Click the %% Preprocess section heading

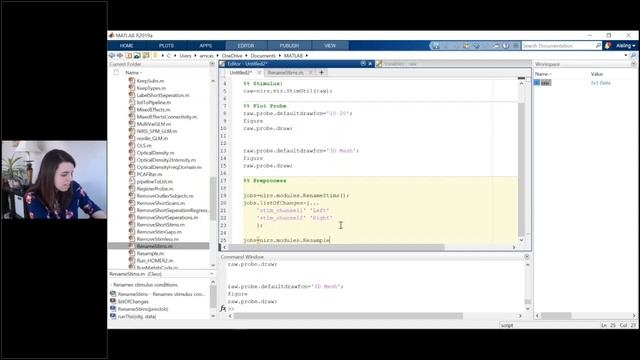coord(265,180)
